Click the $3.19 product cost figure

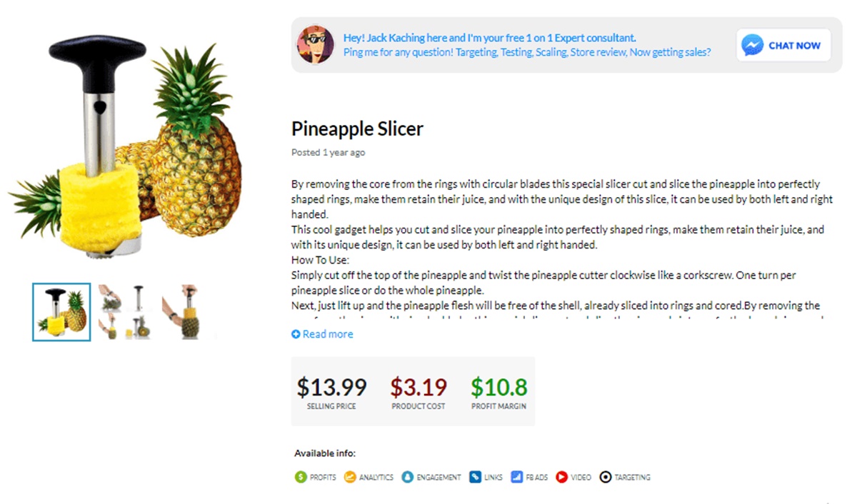pos(419,388)
